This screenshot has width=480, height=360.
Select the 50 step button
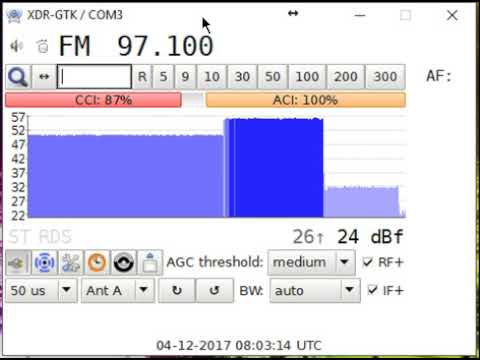pyautogui.click(x=273, y=77)
